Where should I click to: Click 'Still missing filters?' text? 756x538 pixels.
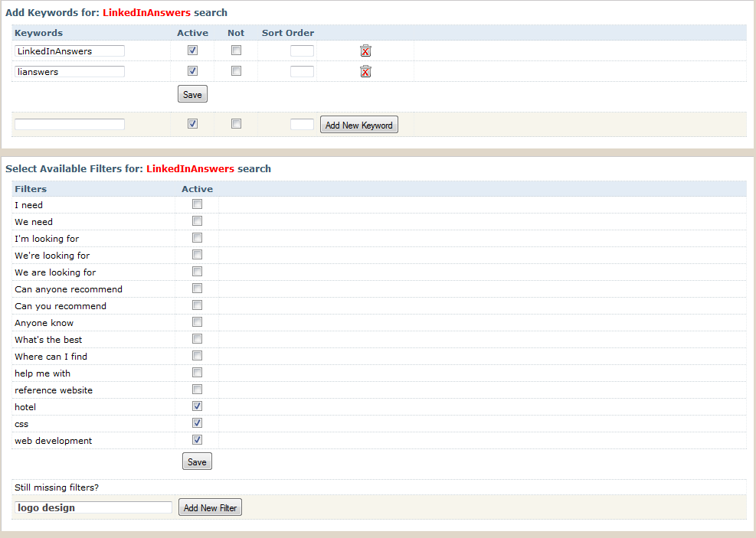point(57,487)
